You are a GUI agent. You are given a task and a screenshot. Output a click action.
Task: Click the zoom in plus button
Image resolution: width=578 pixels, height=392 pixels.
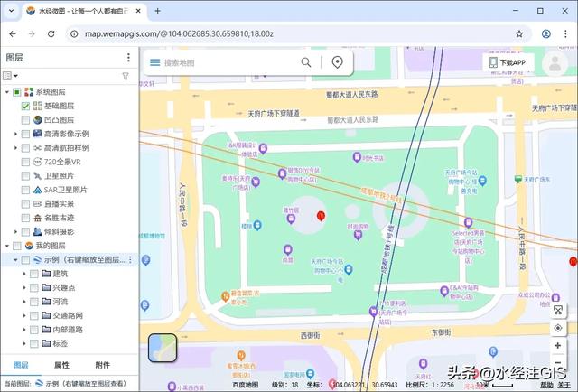[558, 345]
